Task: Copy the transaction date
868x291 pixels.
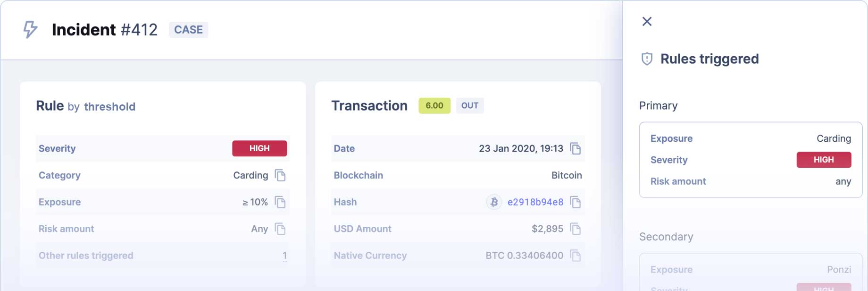Action: (575, 148)
